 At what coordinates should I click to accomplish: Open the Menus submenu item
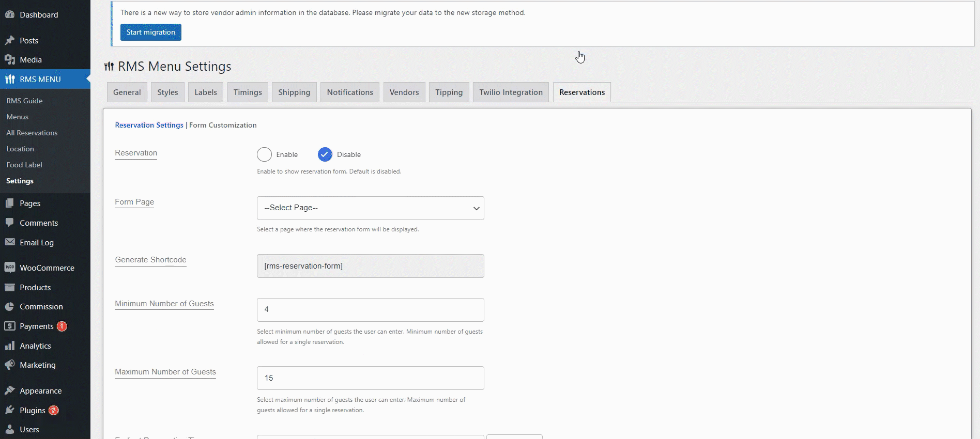tap(18, 117)
